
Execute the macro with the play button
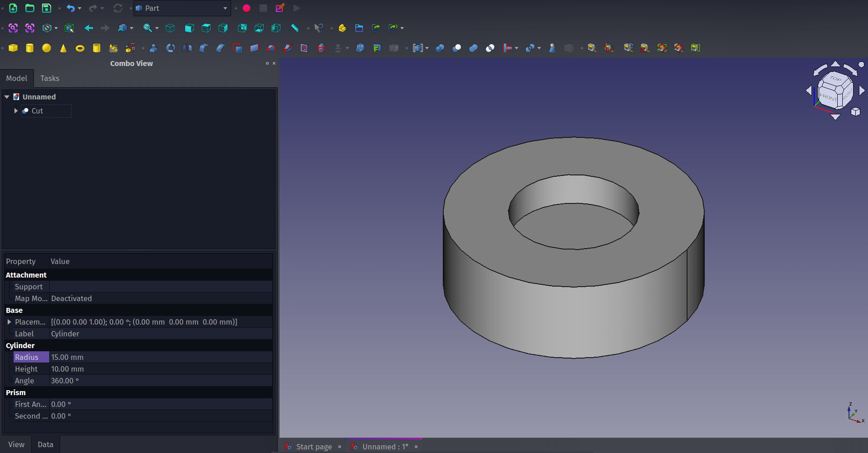pyautogui.click(x=297, y=8)
